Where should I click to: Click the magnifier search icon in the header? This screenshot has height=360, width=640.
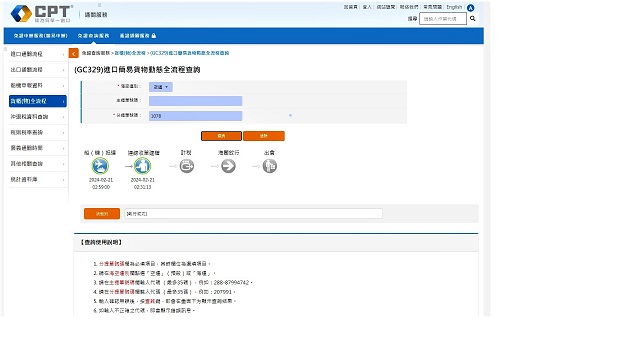click(x=473, y=19)
